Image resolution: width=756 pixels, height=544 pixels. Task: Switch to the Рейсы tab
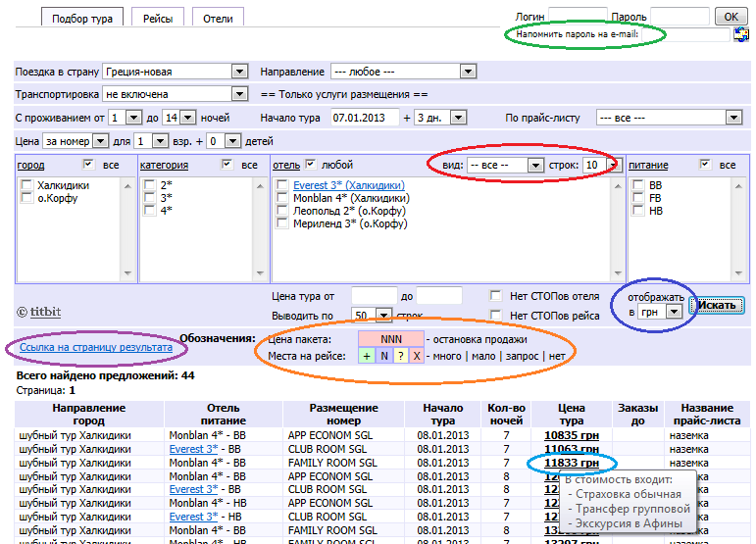(158, 19)
